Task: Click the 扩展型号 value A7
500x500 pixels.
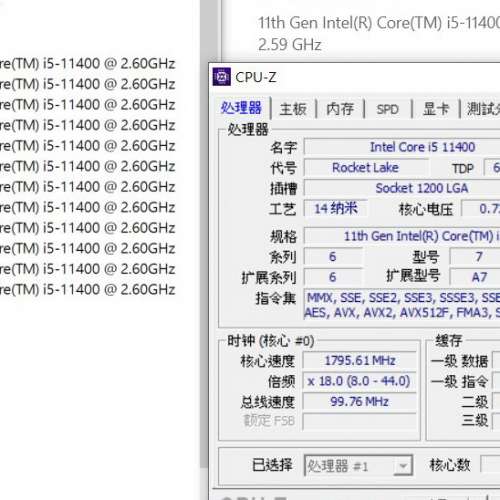Action: pyautogui.click(x=475, y=277)
